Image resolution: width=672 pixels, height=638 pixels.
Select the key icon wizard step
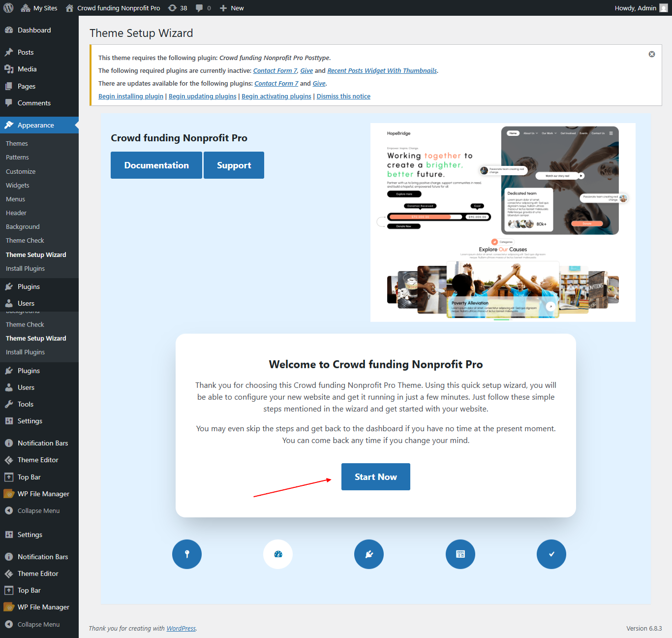point(187,554)
